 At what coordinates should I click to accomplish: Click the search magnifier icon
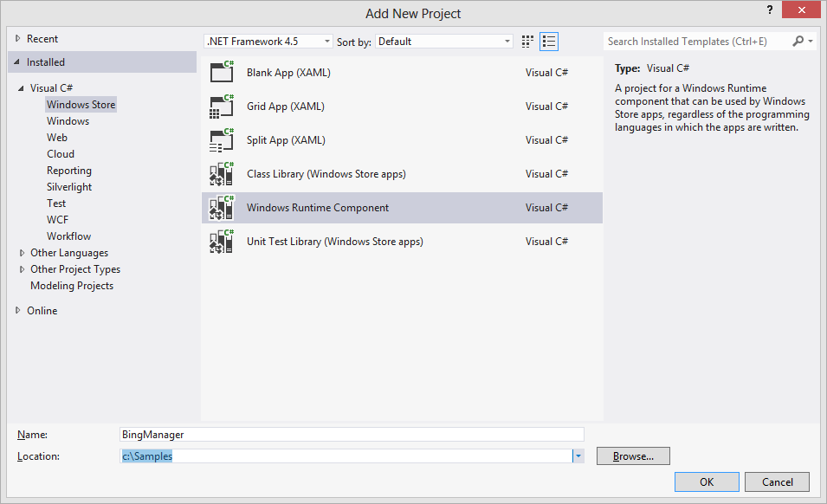pyautogui.click(x=798, y=42)
